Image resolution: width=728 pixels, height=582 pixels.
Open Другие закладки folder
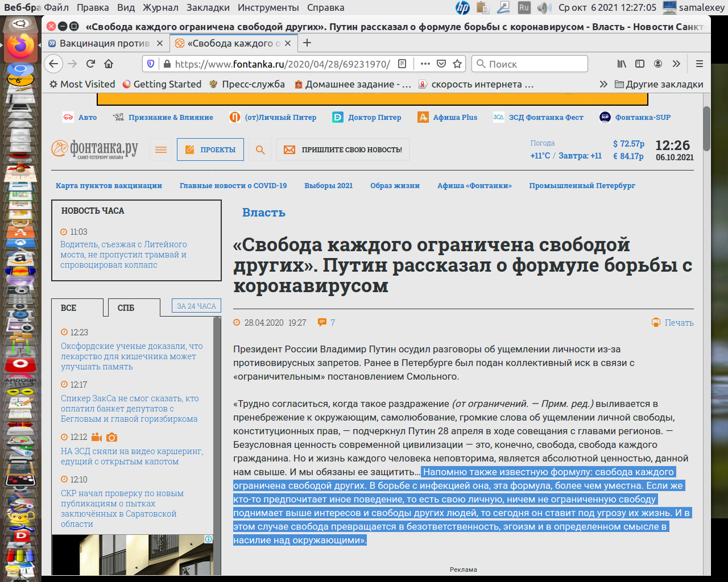pyautogui.click(x=659, y=84)
